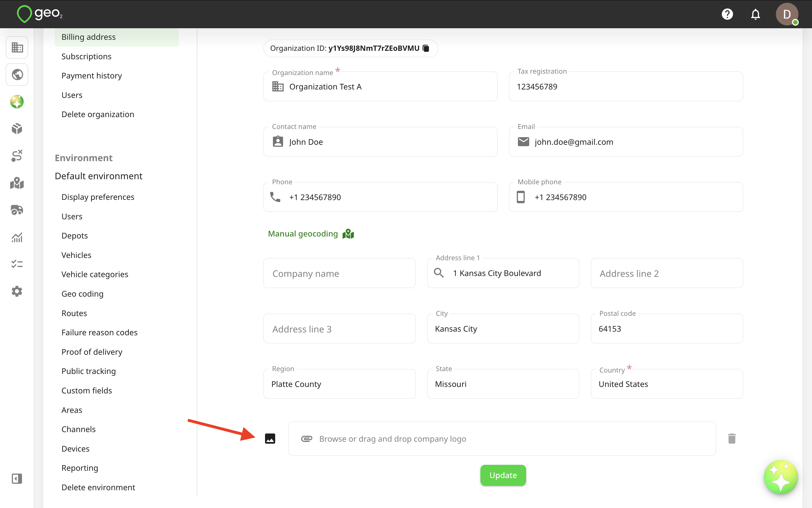Open Depots menu item
812x508 pixels.
tap(74, 236)
